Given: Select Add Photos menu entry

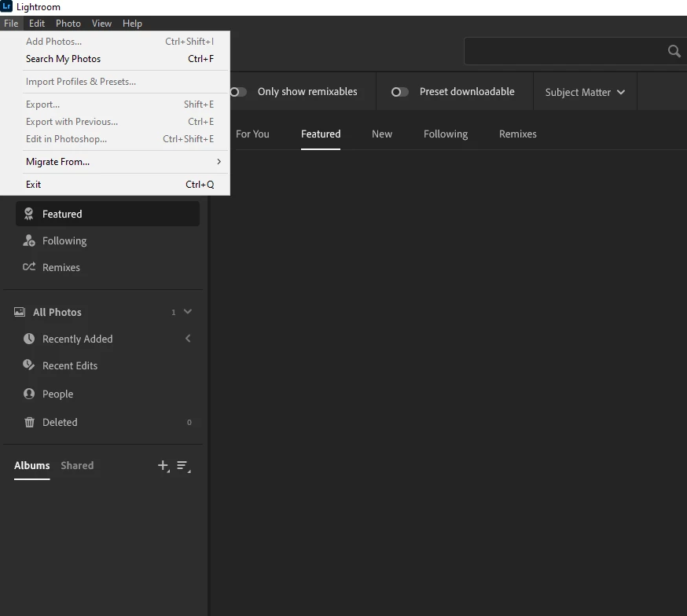Looking at the screenshot, I should click(115, 42).
